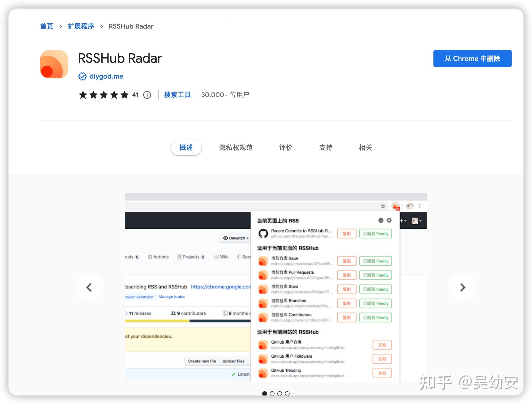Screen dimensions: 532x404
Task: Click the Chrome profile avatar in the screenshot
Action: [410, 206]
